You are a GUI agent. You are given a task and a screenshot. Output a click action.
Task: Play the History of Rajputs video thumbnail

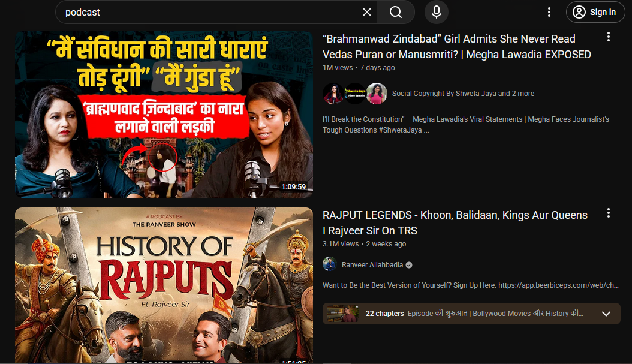coord(164,285)
